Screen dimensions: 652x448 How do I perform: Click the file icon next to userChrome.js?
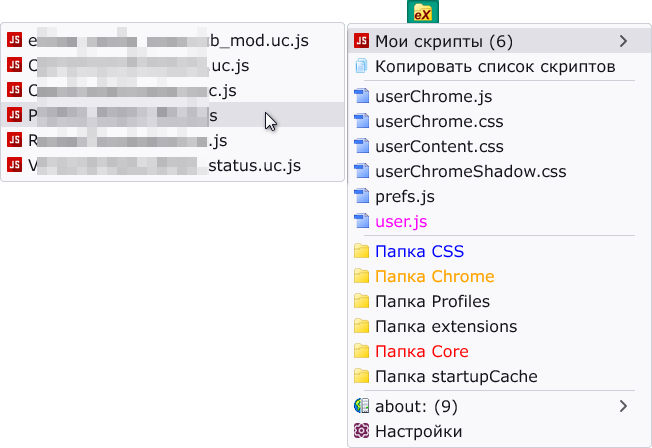pyautogui.click(x=361, y=96)
